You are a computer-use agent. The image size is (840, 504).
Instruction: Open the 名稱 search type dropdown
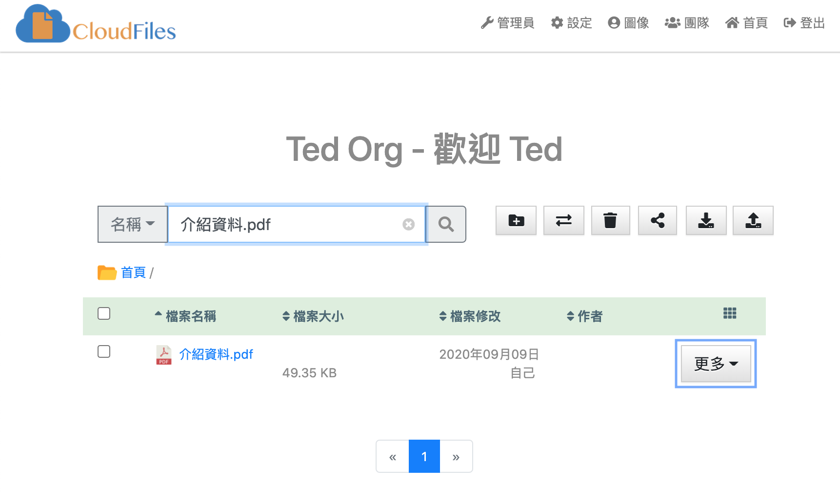133,224
